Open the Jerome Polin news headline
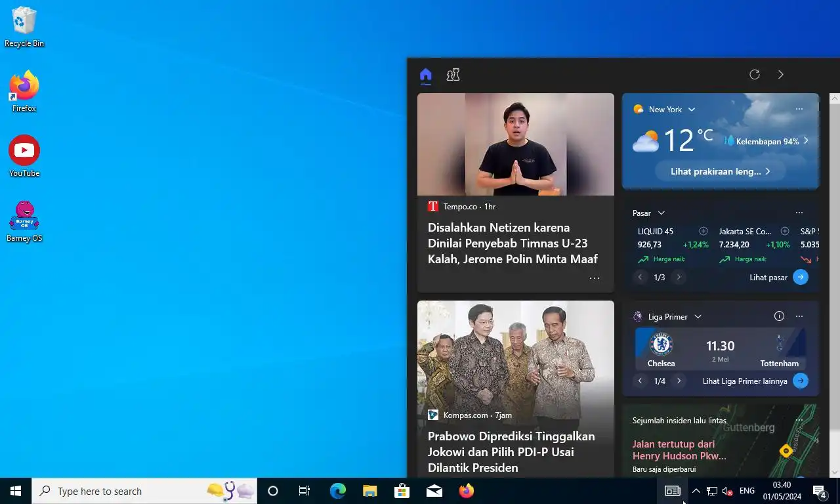 pyautogui.click(x=513, y=243)
